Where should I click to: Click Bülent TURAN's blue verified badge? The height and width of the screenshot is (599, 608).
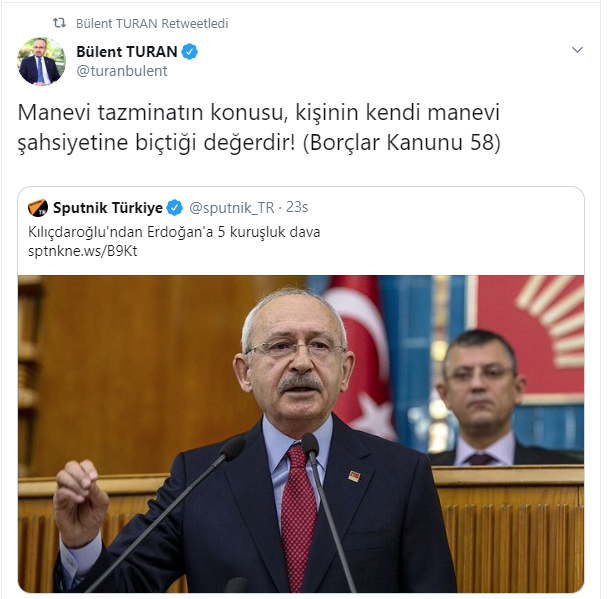(x=190, y=52)
